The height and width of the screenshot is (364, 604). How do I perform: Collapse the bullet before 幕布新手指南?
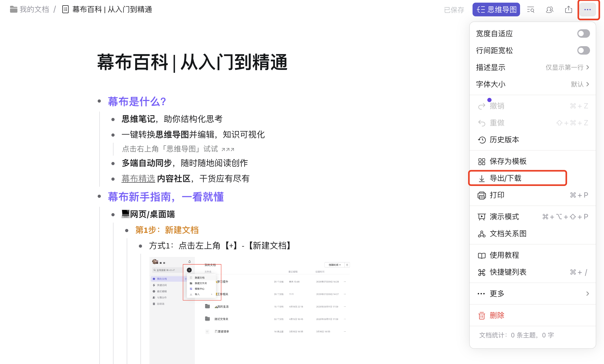(x=99, y=196)
